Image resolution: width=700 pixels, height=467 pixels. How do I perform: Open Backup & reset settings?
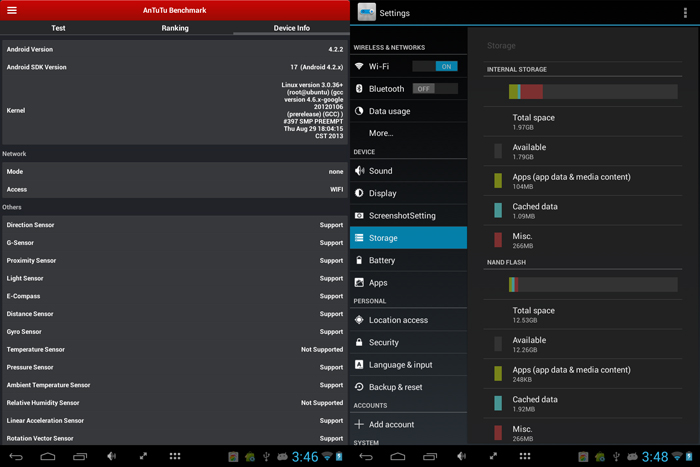pos(408,387)
